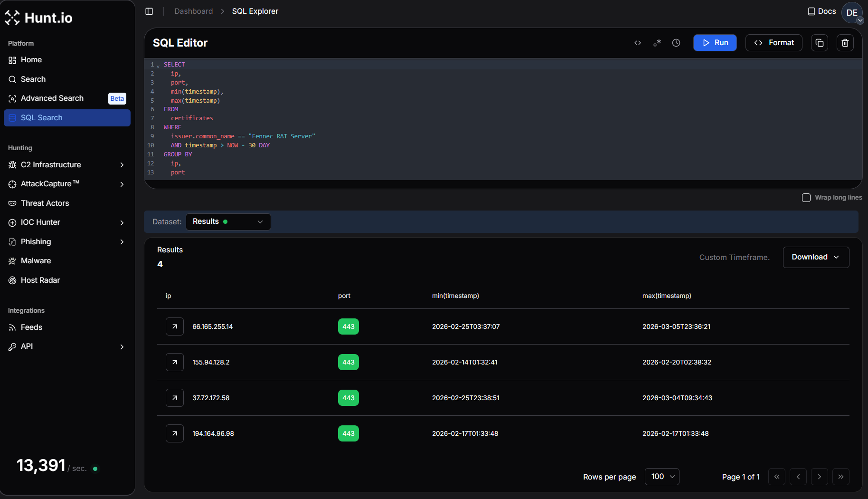Select Advanced Search in sidebar

[x=52, y=98]
